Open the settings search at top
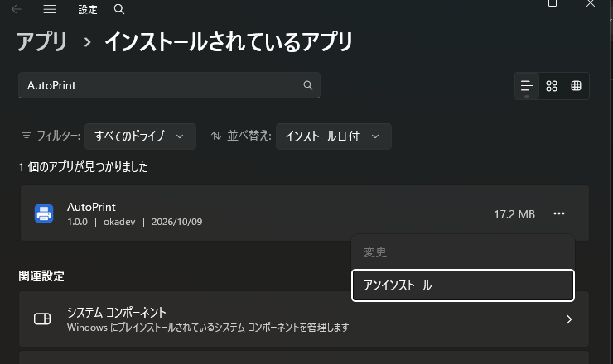Screen dimensions: 613x364 [x=119, y=9]
